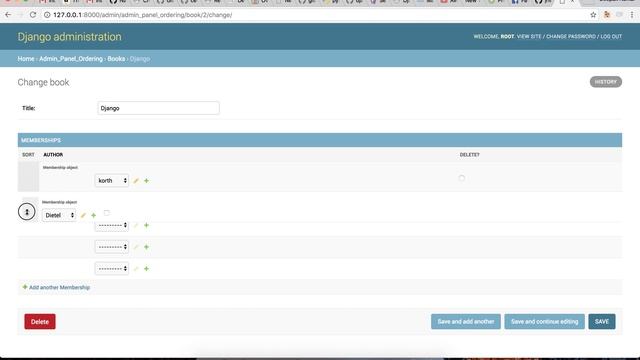Click the Sort column header
Viewport: 640px width, 360px height.
click(28, 155)
